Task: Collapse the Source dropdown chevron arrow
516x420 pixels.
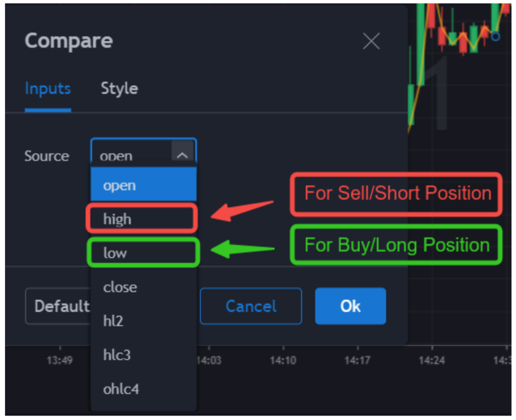Action: click(182, 155)
